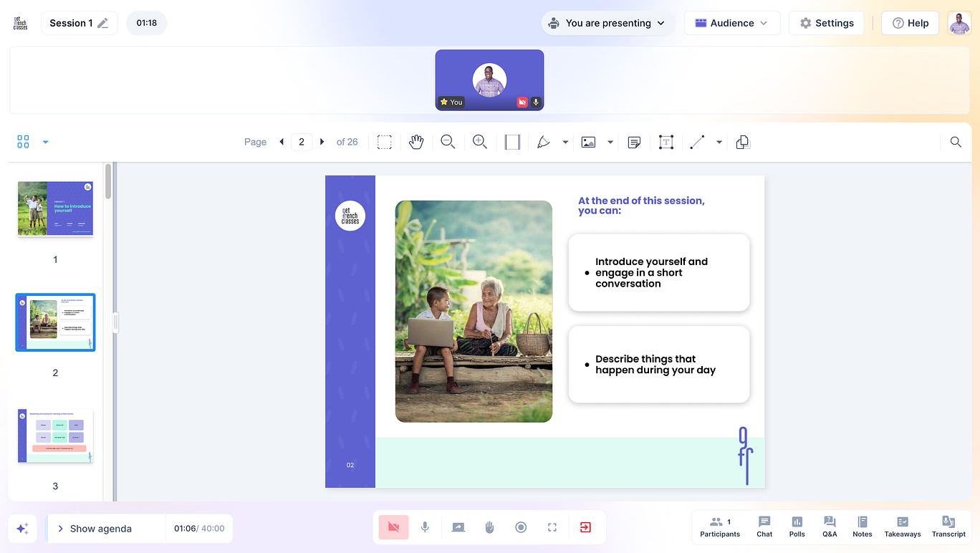980x553 pixels.
Task: Open the Chat panel
Action: tap(764, 527)
